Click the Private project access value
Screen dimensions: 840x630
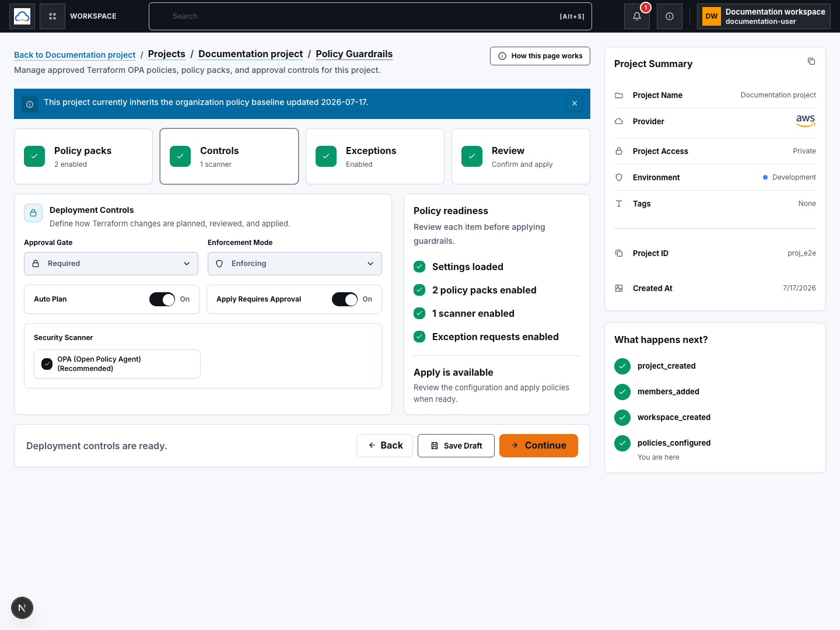pyautogui.click(x=804, y=151)
